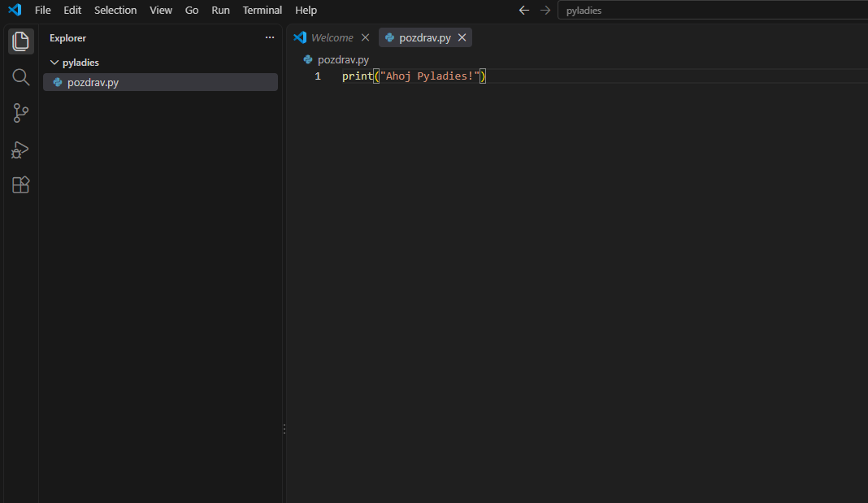Go forward with the right arrow
This screenshot has width=868, height=503.
(545, 10)
